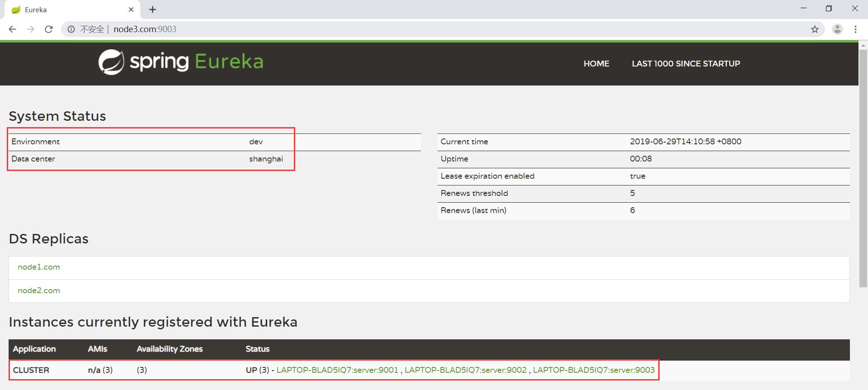Click the 'Renews (last min)' label
Screen dimensions: 868x390
pyautogui.click(x=473, y=210)
